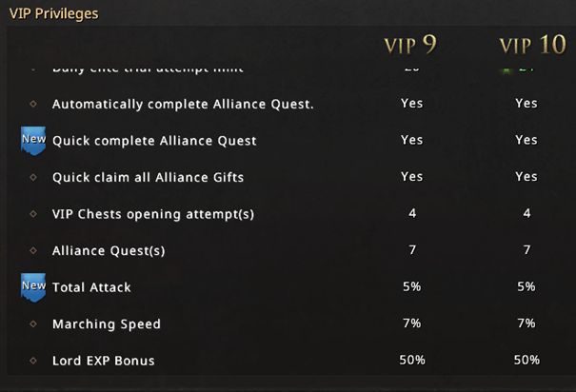The height and width of the screenshot is (392, 576).
Task: Select the VIP 9 column header
Action: [410, 45]
